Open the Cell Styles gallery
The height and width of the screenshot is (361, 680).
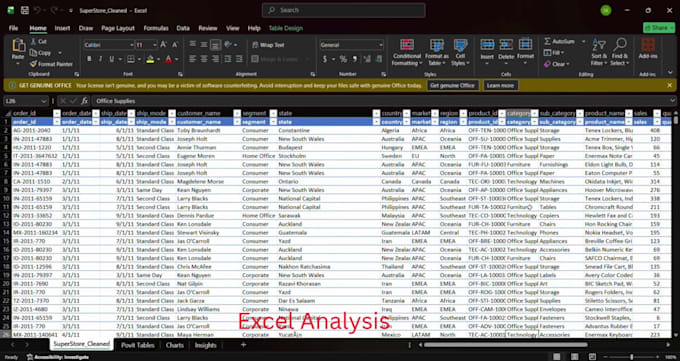point(460,53)
